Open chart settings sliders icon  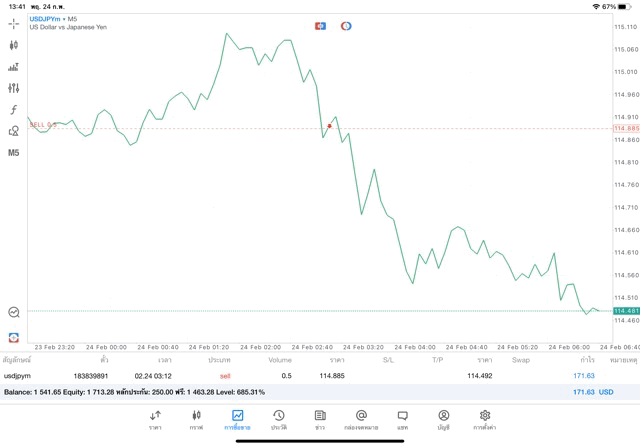point(14,88)
